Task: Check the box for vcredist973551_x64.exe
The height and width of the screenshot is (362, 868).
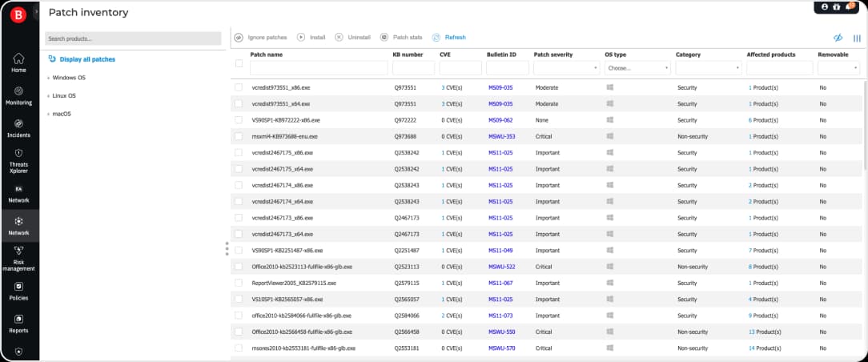Action: (x=239, y=103)
